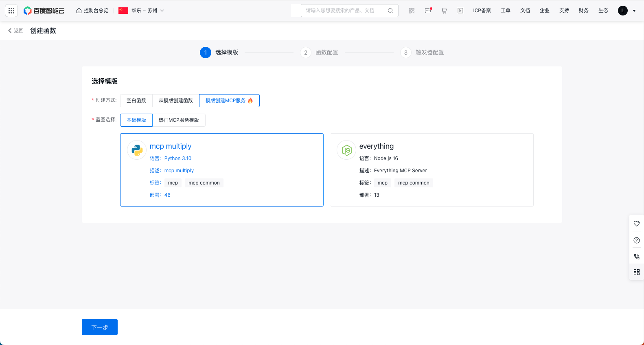Screen dimensions: 644x345
Task: Click the search magnifier icon
Action: [x=390, y=11]
